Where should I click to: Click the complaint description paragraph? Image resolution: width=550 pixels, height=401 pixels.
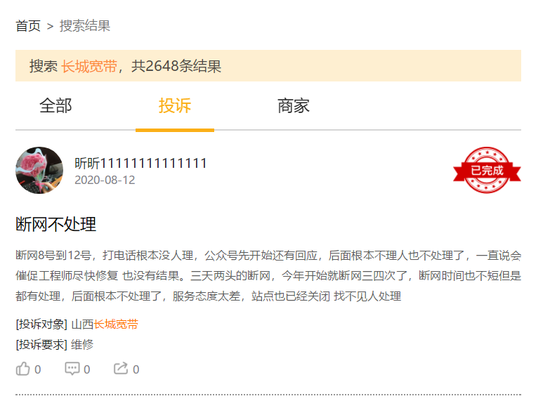tap(268, 276)
